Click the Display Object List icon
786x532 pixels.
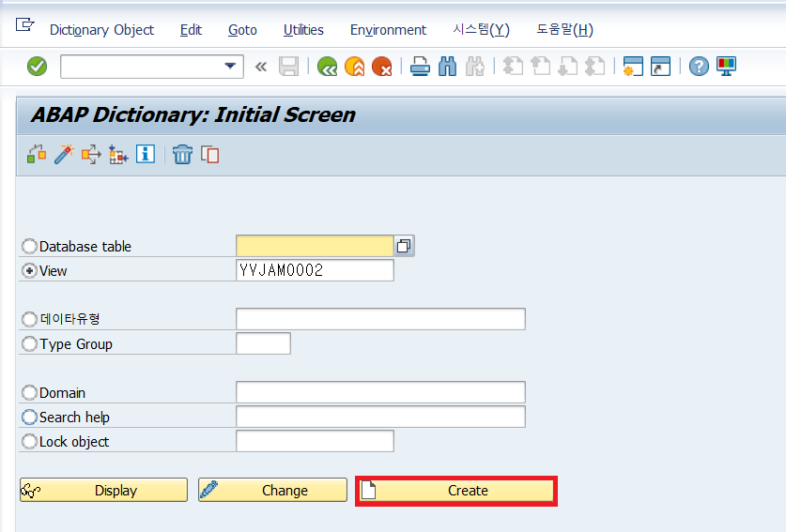click(118, 154)
